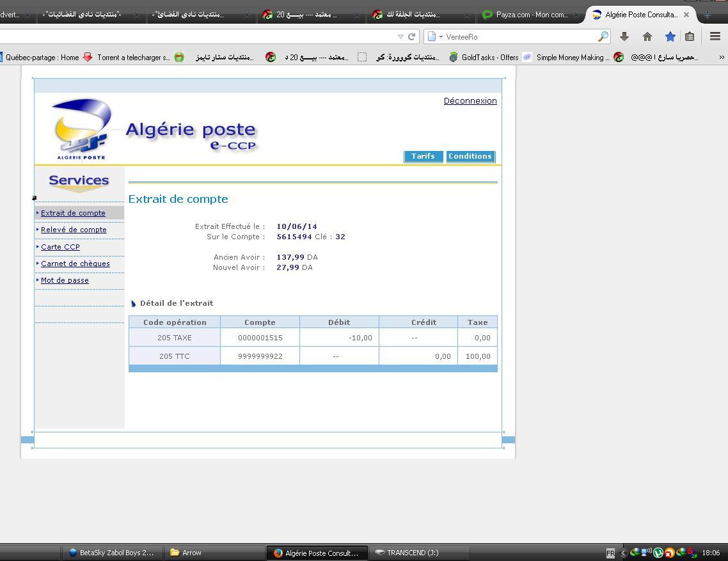Click the Taxe column header

point(478,322)
